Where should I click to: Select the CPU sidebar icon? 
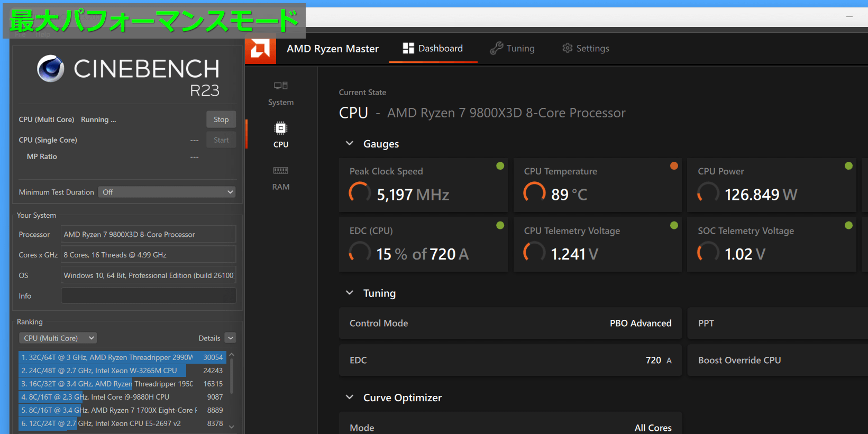point(280,135)
